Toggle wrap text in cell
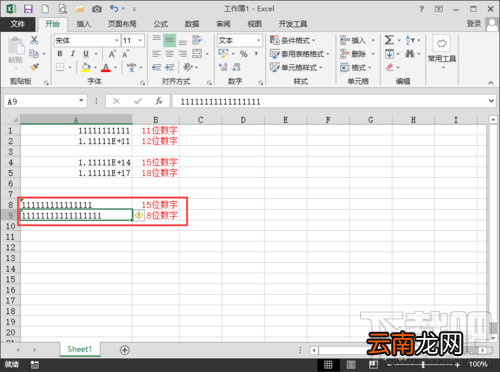Image resolution: width=500 pixels, height=372 pixels. (x=197, y=40)
